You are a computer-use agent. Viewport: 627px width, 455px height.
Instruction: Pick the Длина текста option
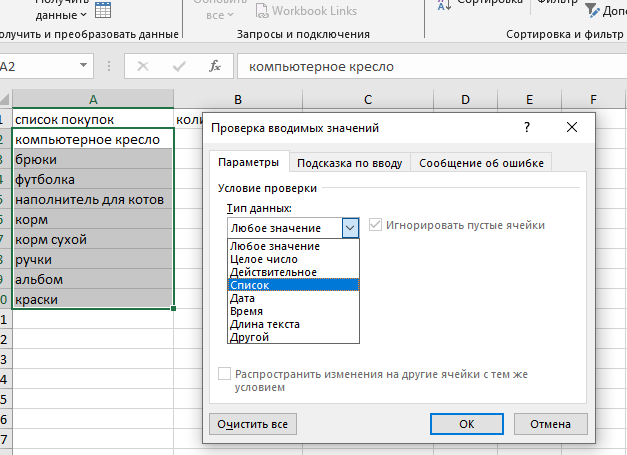pos(264,324)
